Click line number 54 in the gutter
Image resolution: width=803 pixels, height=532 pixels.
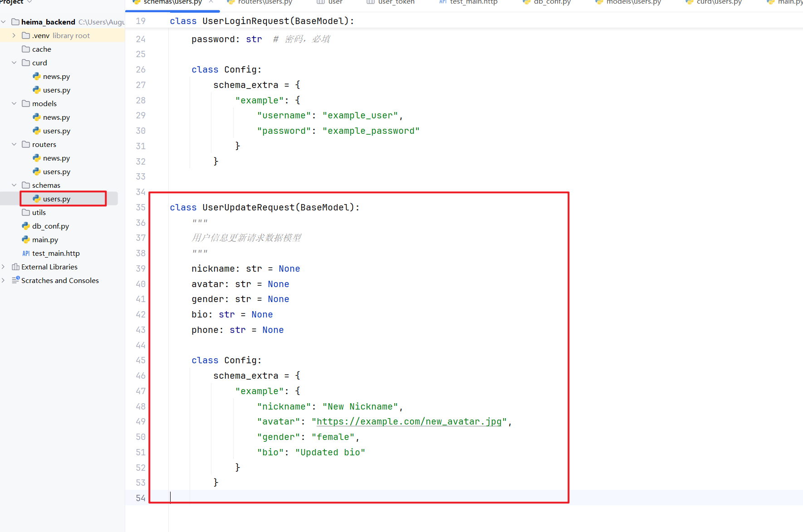(141, 498)
